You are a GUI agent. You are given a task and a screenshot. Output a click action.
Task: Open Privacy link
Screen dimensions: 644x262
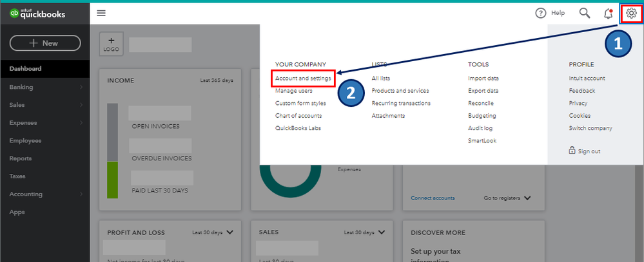[578, 104]
